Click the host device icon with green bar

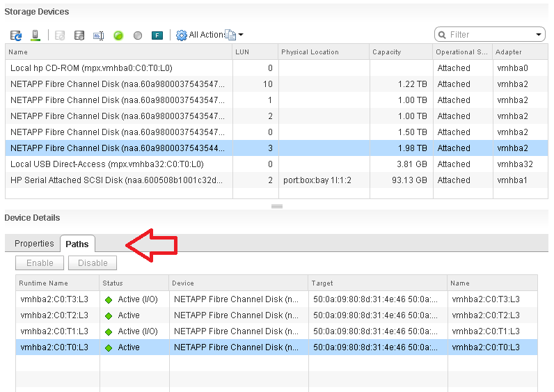(35, 36)
